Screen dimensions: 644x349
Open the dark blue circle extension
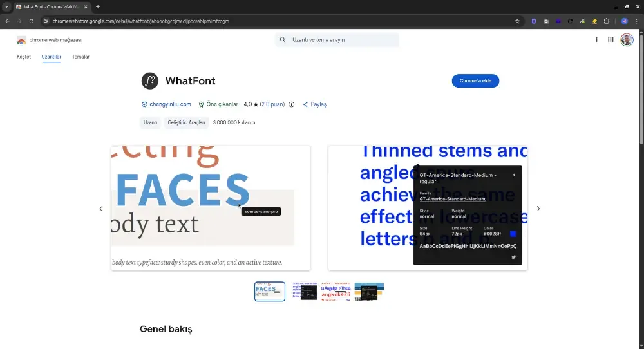(x=558, y=21)
